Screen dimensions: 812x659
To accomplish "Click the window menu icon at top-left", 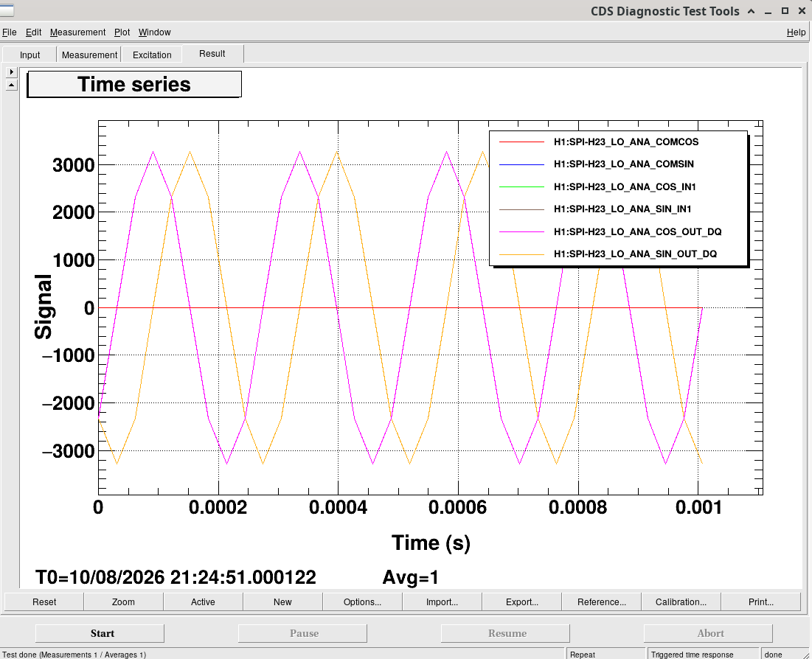I will (6, 10).
